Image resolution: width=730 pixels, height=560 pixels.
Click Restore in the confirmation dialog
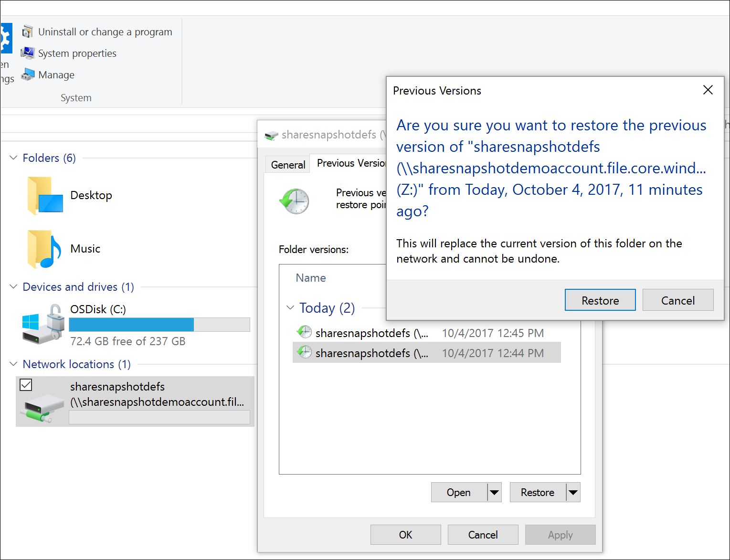(600, 300)
